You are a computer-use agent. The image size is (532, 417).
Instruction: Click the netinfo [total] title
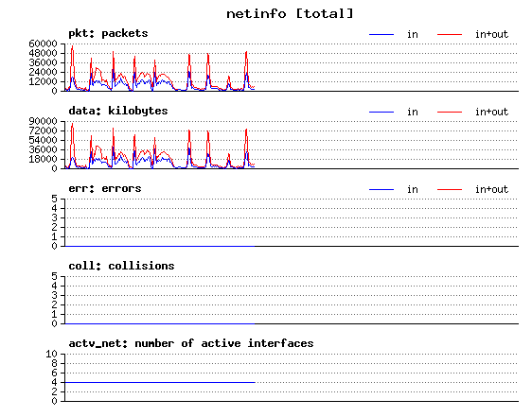point(290,13)
